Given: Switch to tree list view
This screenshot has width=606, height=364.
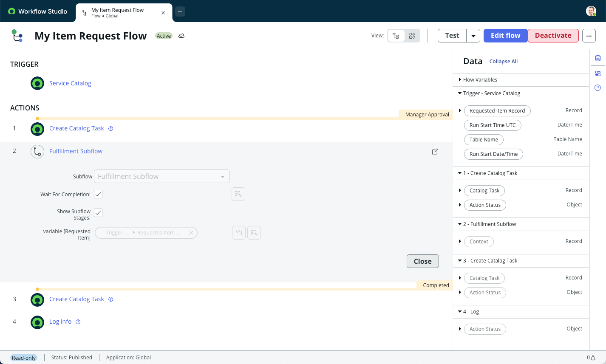Looking at the screenshot, I should [396, 36].
